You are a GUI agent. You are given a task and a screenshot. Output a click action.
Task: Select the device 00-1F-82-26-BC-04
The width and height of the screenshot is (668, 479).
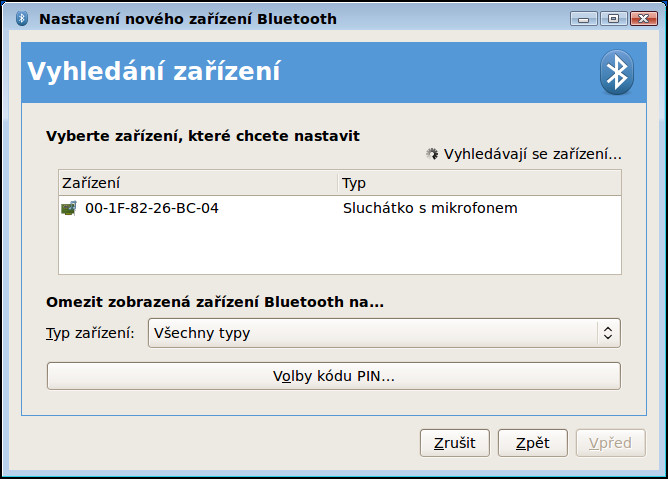coord(152,208)
